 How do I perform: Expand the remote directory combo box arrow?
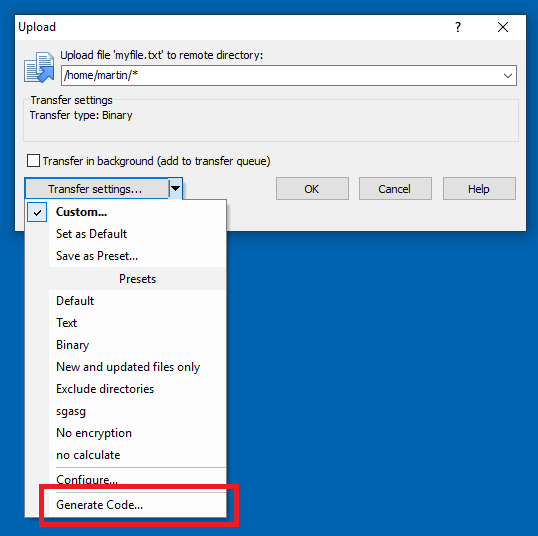tap(507, 75)
